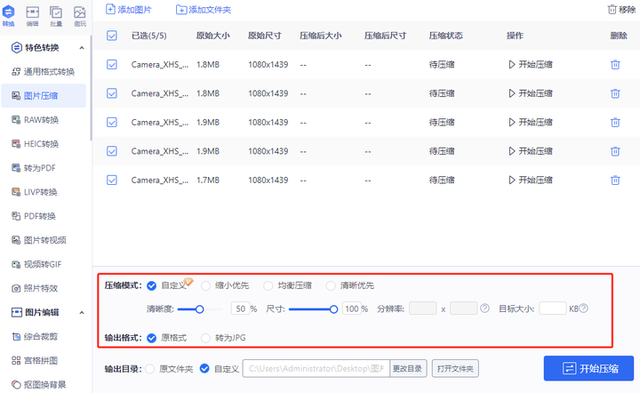Delete the Camera_XHS 1.7MB file row
The height and width of the screenshot is (393, 640).
point(615,180)
